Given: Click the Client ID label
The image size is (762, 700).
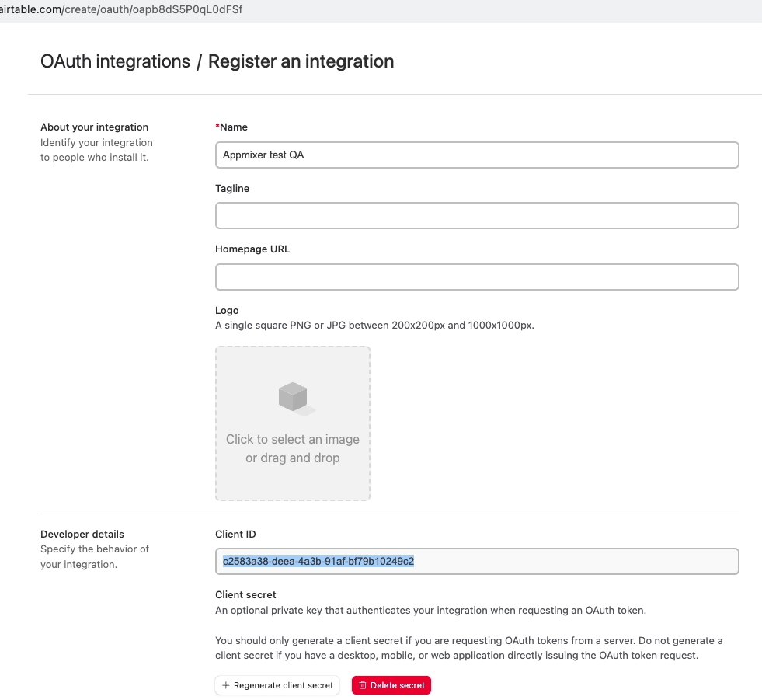Looking at the screenshot, I should (235, 534).
